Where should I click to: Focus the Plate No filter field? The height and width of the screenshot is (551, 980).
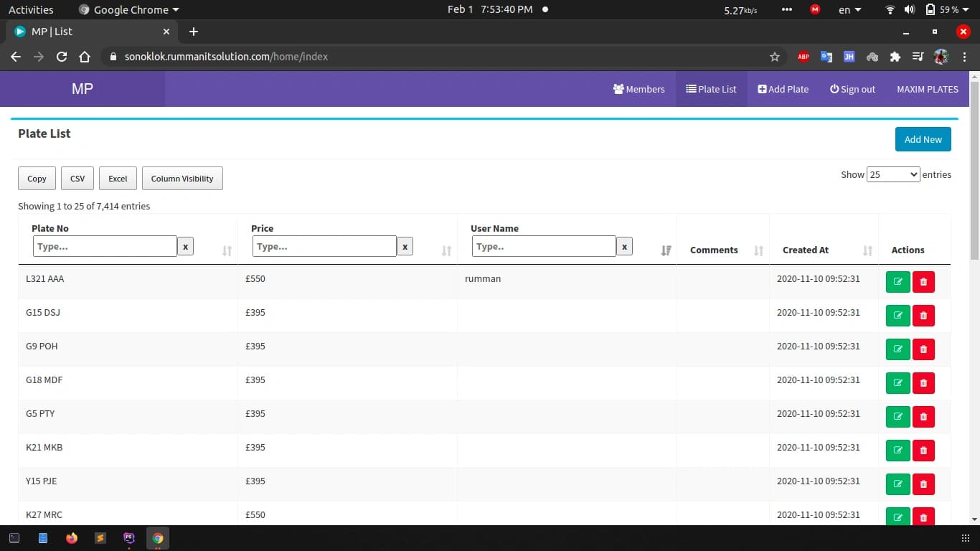pyautogui.click(x=105, y=246)
